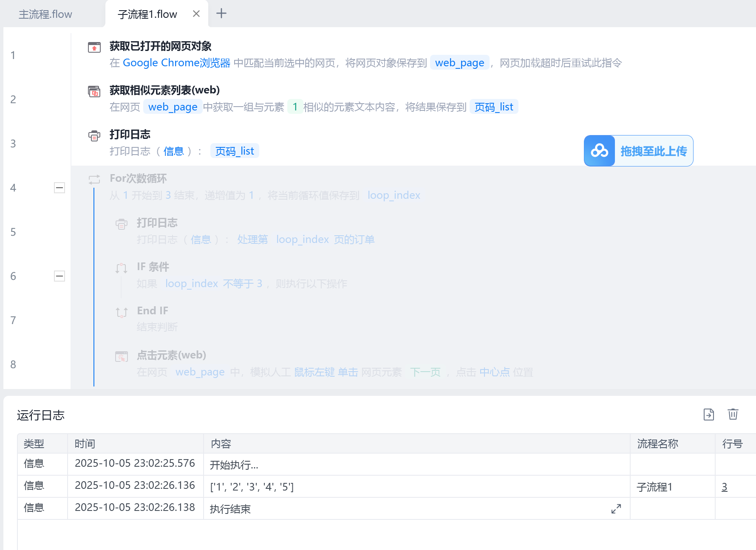This screenshot has width=756, height=550.
Task: Click 不等于 3 condition in IF step
Action: click(x=243, y=284)
